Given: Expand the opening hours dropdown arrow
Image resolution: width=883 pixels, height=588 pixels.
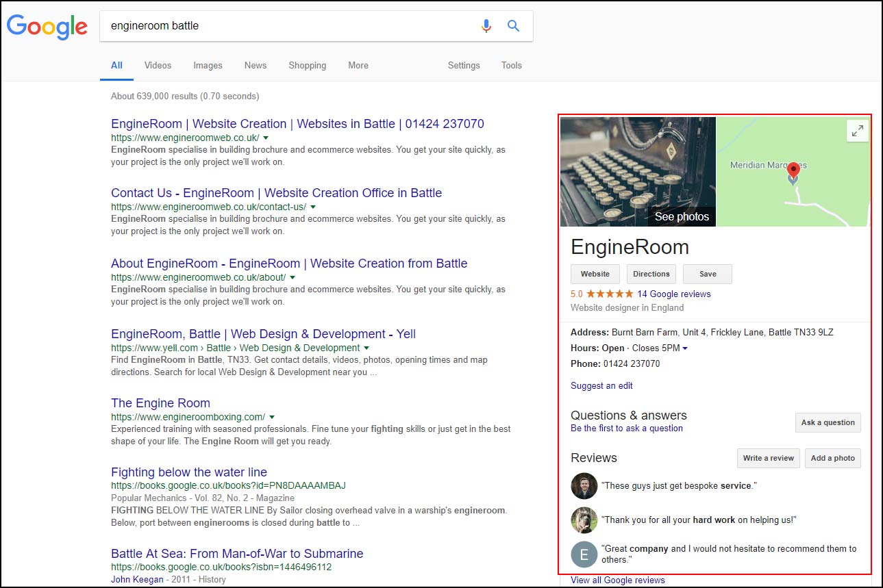Looking at the screenshot, I should click(x=685, y=348).
